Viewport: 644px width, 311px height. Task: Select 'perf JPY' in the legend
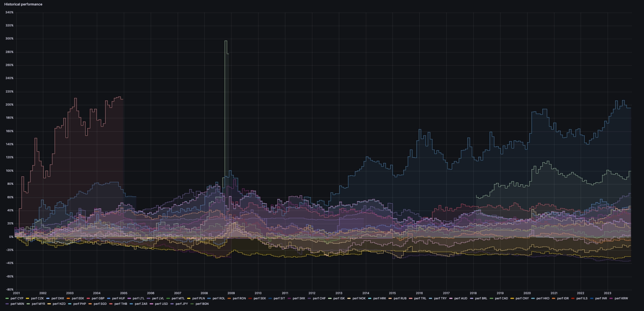pyautogui.click(x=182, y=304)
